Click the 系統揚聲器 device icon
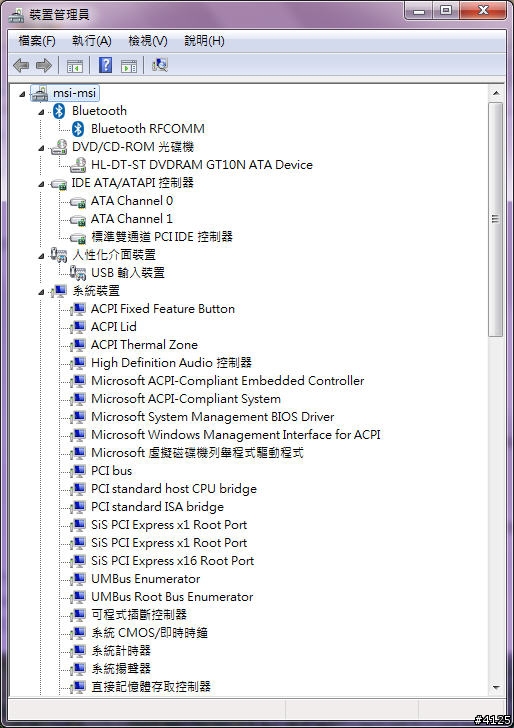 (x=78, y=669)
